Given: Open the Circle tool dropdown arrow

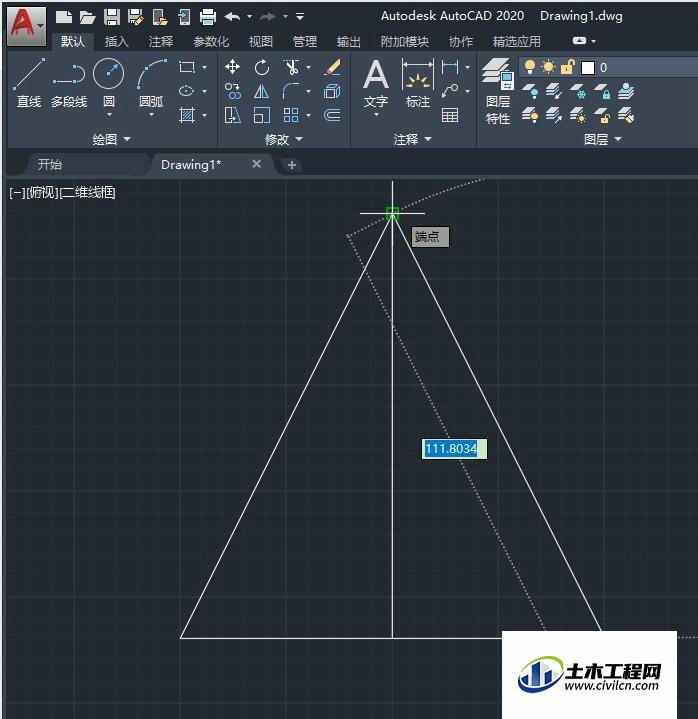Looking at the screenshot, I should click(x=109, y=115).
